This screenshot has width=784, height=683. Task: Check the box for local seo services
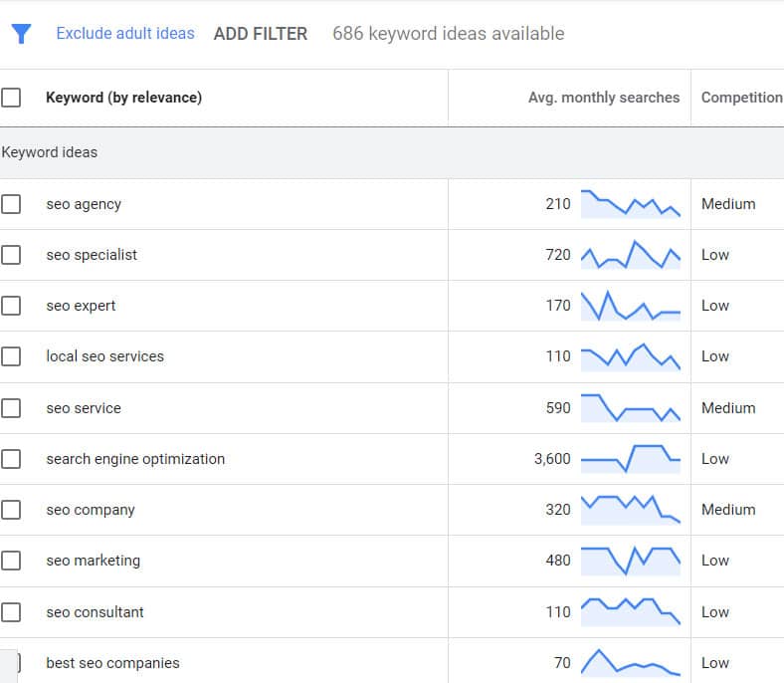[11, 356]
